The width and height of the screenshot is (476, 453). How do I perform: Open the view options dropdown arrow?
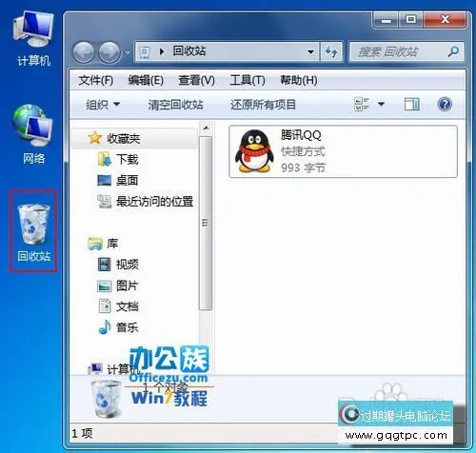(x=381, y=104)
